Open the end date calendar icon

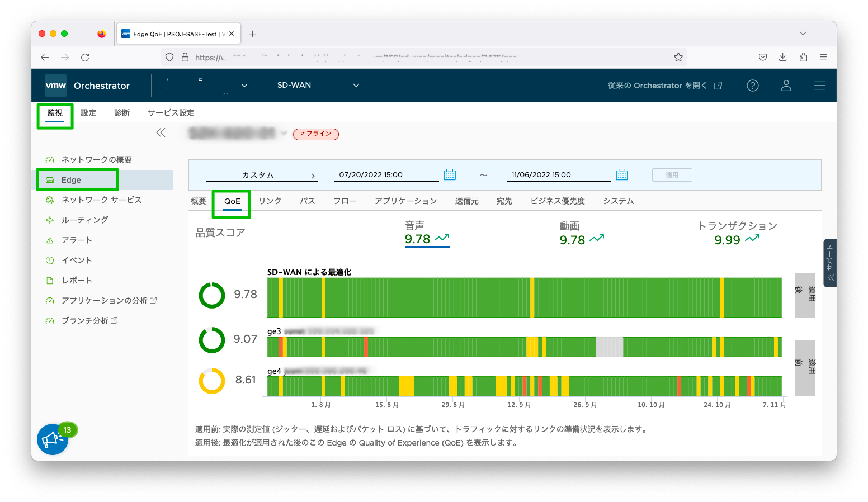pyautogui.click(x=622, y=175)
